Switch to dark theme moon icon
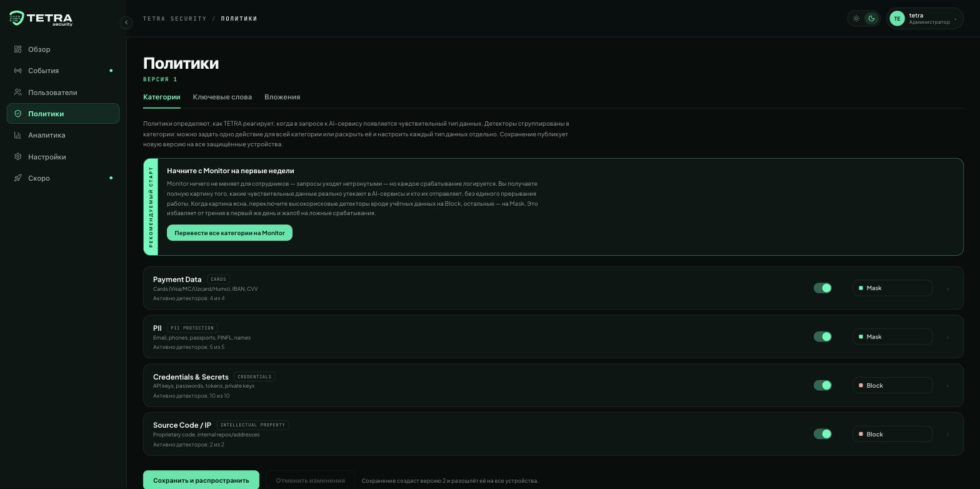This screenshot has width=980, height=489. (871, 19)
